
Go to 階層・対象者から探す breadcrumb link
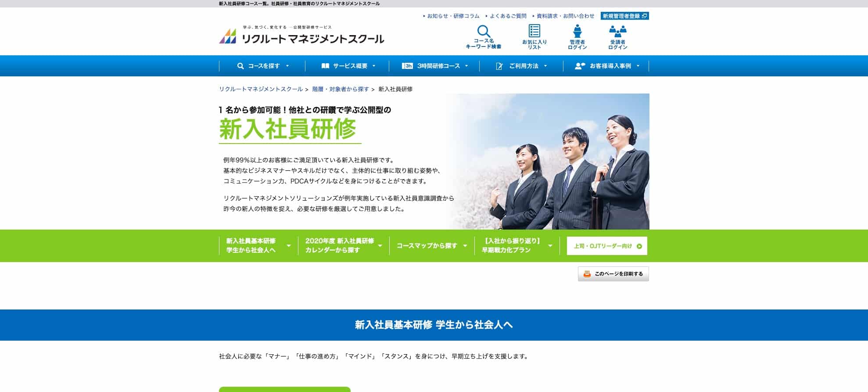pos(340,89)
